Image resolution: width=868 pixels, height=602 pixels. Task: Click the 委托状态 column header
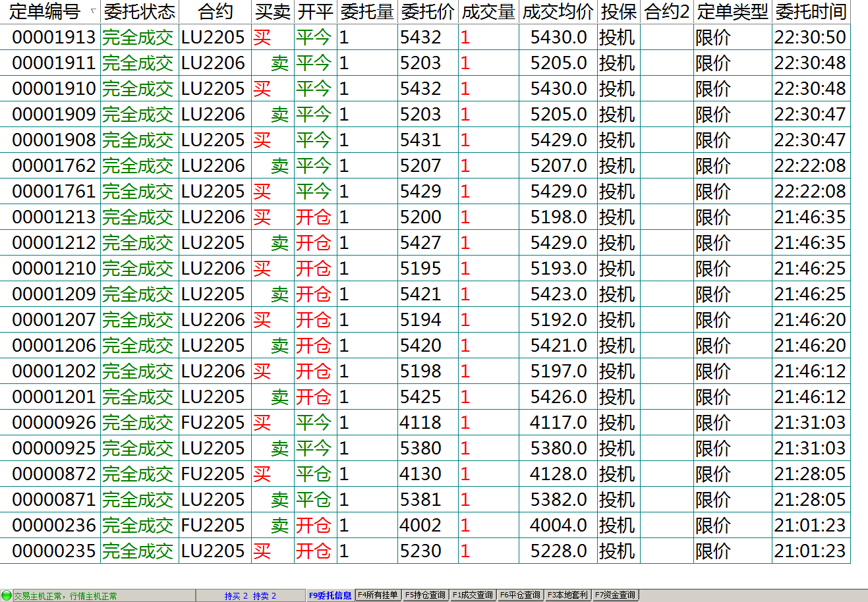point(140,12)
